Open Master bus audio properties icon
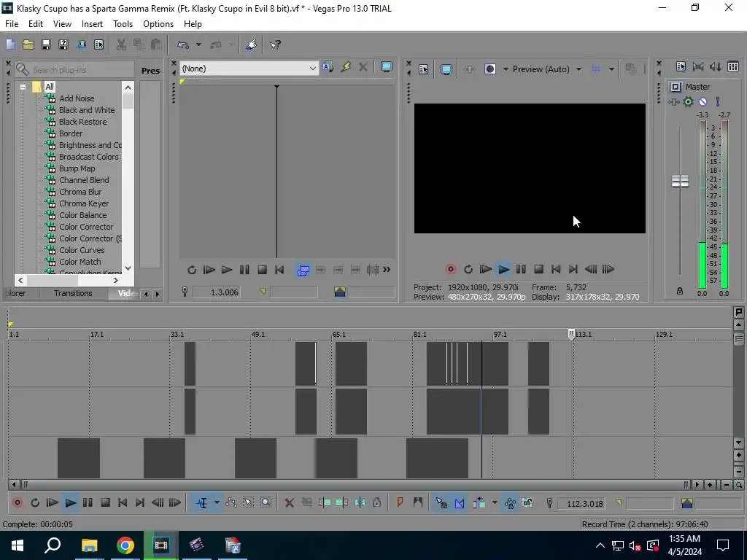 point(681,66)
